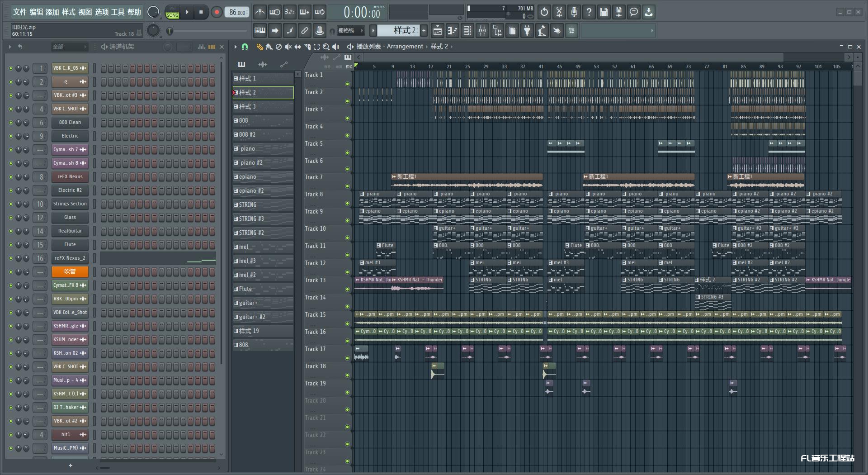Screen dimensions: 868x475
Task: Click the playlist horizontal scrollbar
Action: pos(573,57)
